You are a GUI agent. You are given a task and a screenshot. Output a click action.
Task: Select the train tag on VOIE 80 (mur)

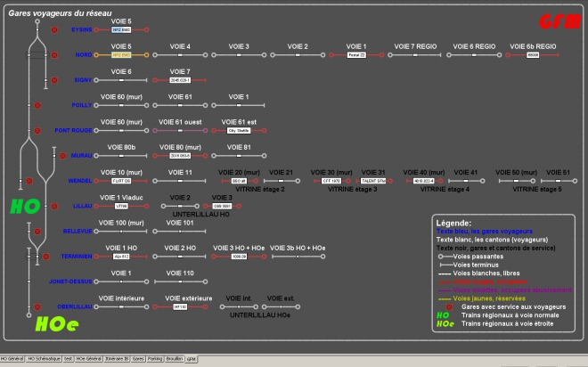pyautogui.click(x=180, y=156)
